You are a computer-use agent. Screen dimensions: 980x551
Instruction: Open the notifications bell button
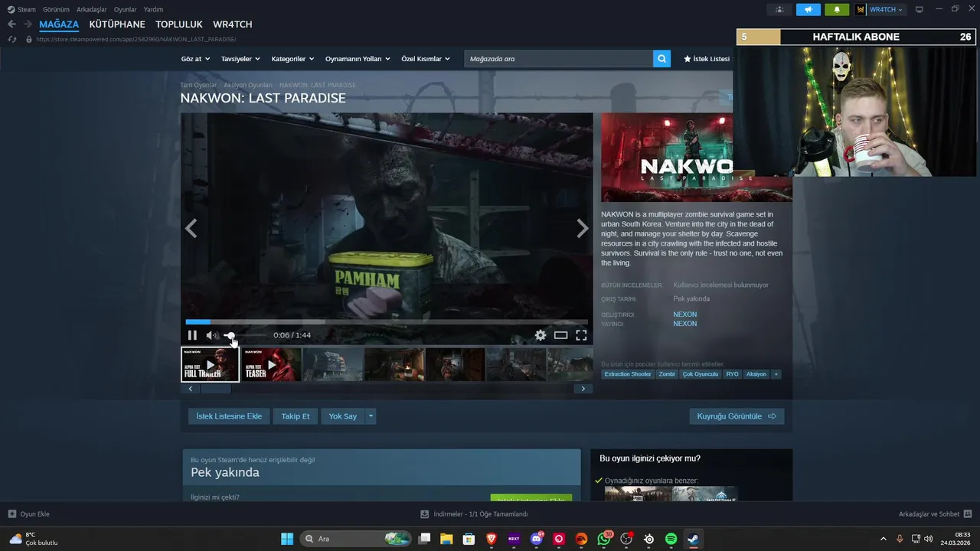pos(837,9)
